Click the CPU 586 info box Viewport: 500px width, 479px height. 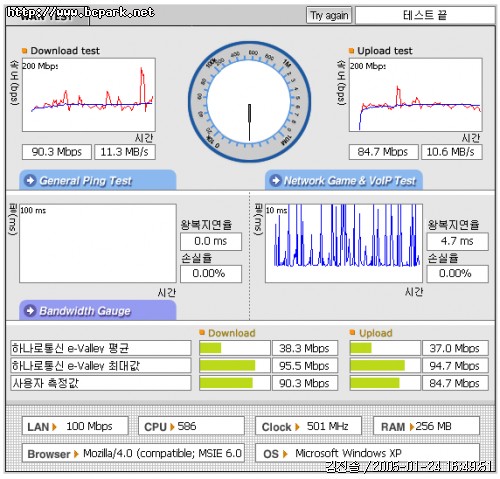[x=191, y=426]
